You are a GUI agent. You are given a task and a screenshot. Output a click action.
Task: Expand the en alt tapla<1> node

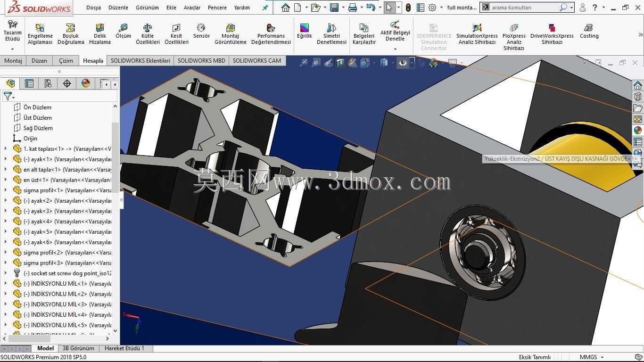tap(6, 169)
